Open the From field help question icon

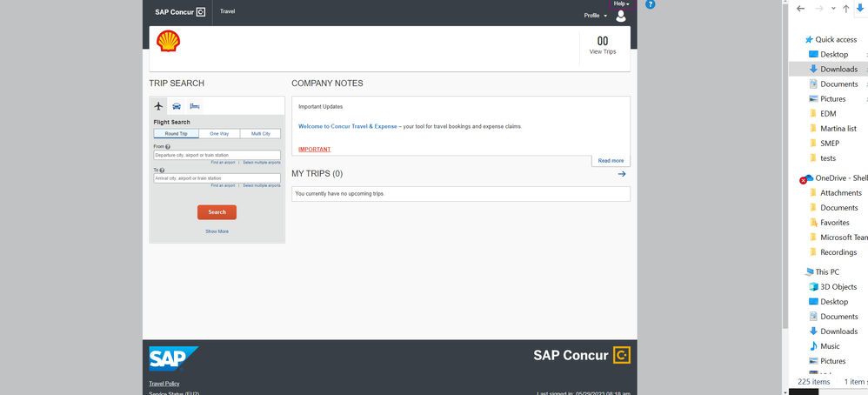(168, 147)
